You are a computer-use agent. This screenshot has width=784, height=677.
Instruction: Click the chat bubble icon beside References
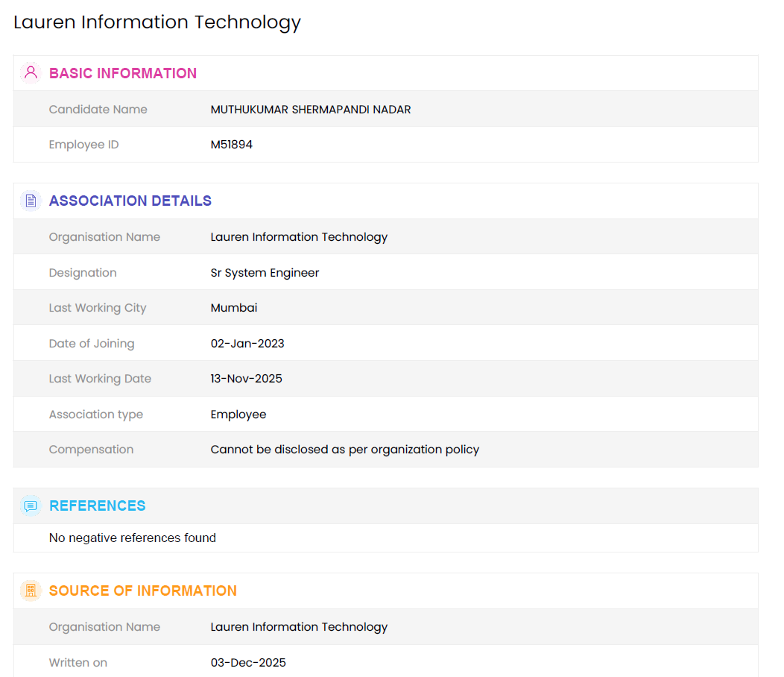(x=31, y=506)
